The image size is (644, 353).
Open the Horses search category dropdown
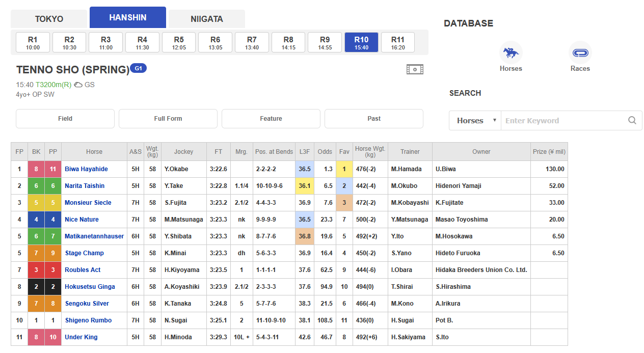475,121
